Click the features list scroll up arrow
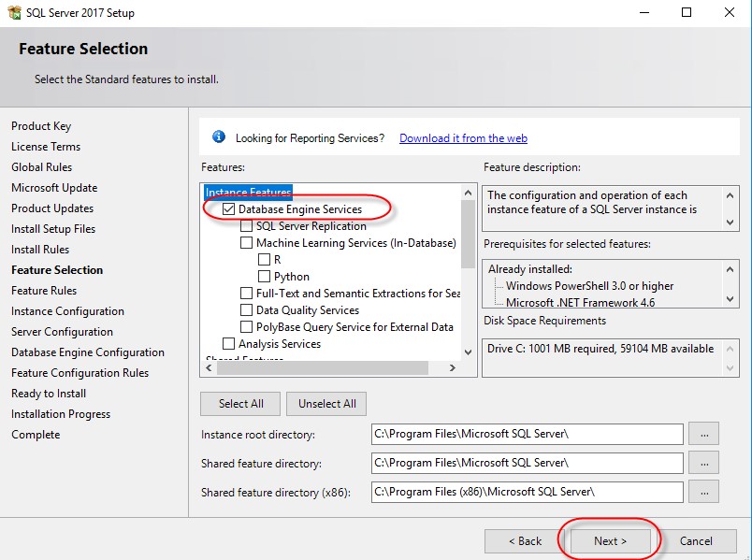The height and width of the screenshot is (560, 752). point(468,193)
